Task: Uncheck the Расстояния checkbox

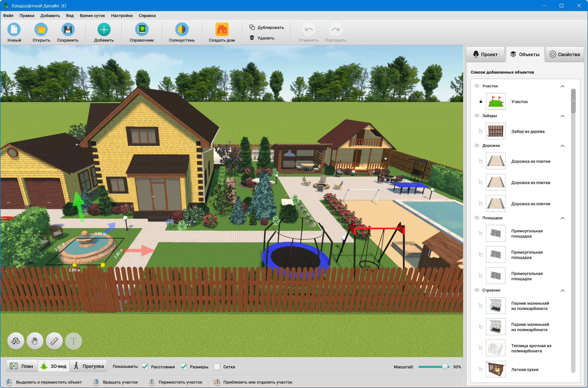Action: click(145, 367)
